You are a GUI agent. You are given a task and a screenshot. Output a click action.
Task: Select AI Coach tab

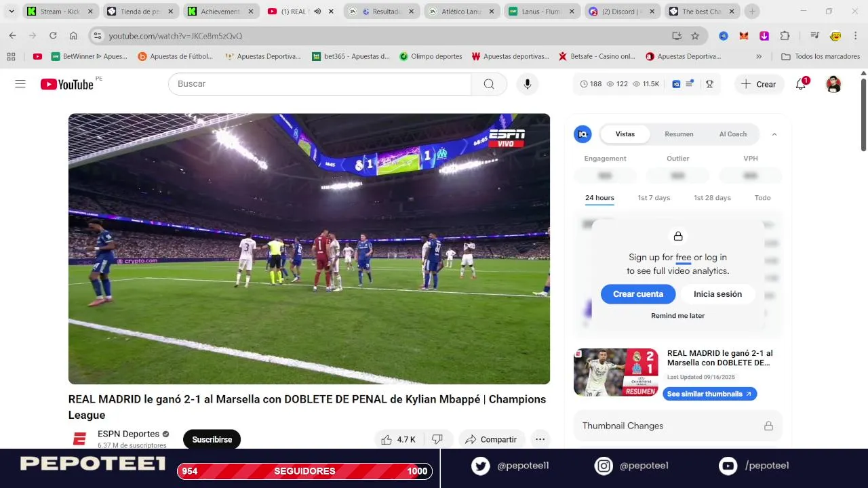coord(733,134)
